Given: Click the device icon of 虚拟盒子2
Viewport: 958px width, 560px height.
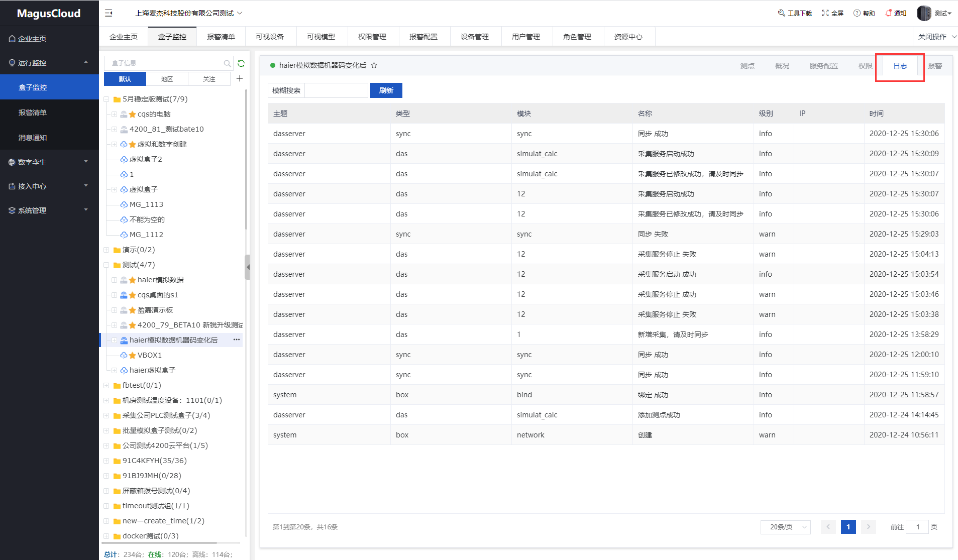Looking at the screenshot, I should tap(124, 159).
